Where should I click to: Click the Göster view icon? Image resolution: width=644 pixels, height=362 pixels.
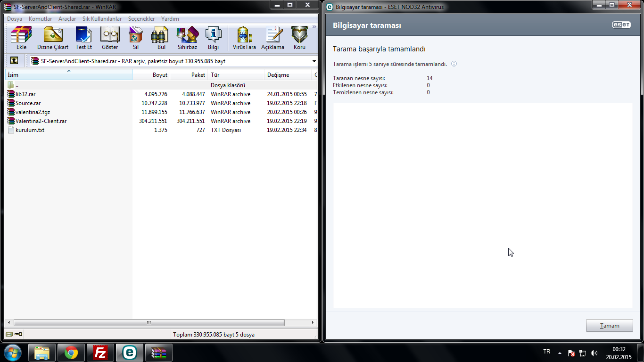coord(110,38)
